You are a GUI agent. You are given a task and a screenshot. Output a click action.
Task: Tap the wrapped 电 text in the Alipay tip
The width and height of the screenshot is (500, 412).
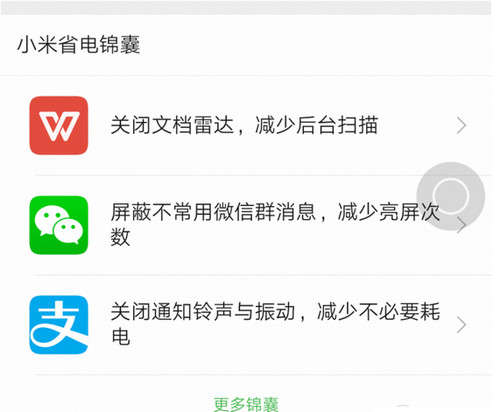point(120,336)
